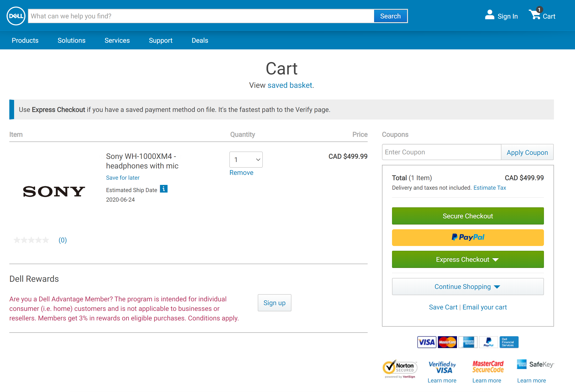
Task: Click Email your cart link
Action: point(484,307)
